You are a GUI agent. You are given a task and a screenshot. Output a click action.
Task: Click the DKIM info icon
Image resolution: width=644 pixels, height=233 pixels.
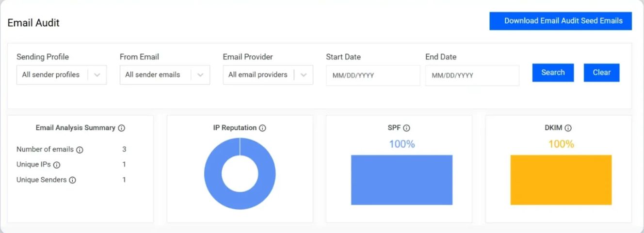(568, 128)
